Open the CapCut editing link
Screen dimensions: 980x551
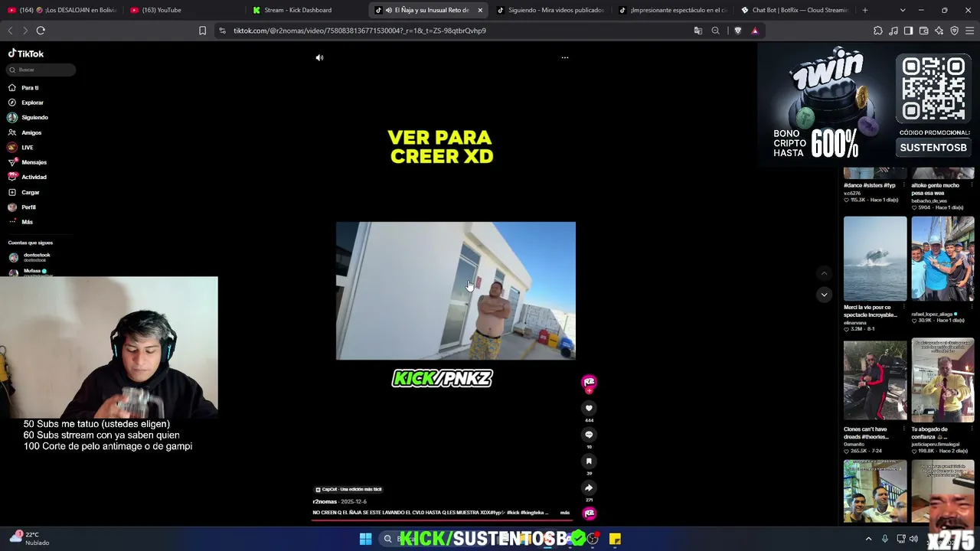[349, 489]
